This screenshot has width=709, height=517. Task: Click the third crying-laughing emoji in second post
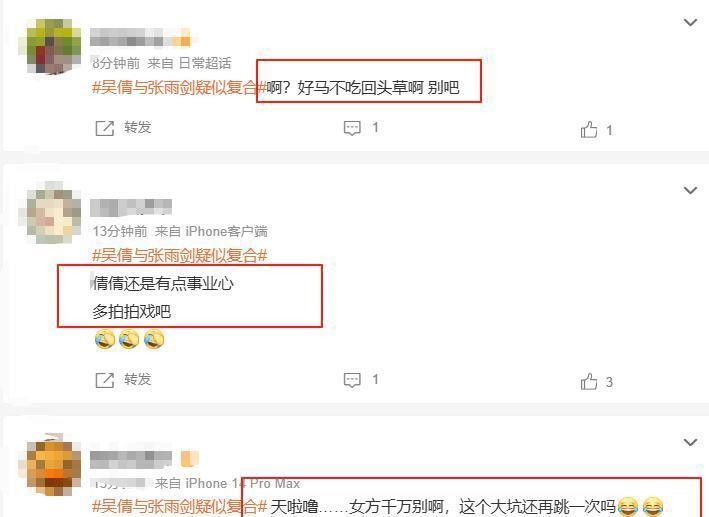tap(154, 339)
